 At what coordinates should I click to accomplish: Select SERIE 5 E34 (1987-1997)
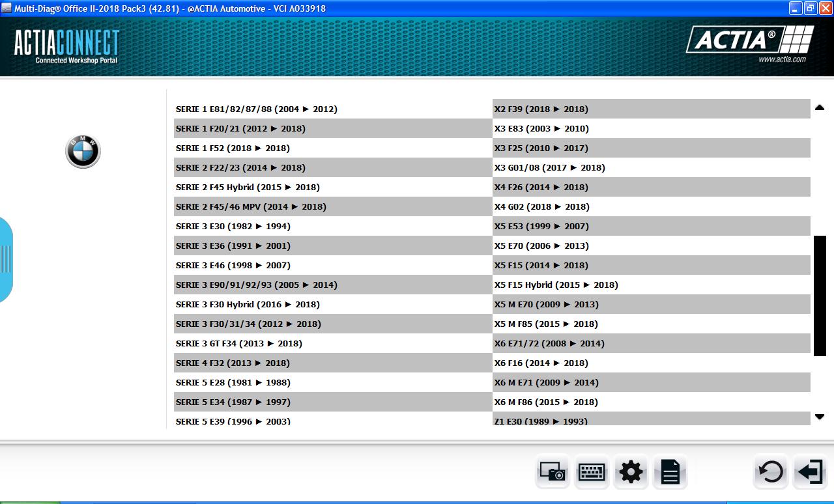click(x=333, y=402)
